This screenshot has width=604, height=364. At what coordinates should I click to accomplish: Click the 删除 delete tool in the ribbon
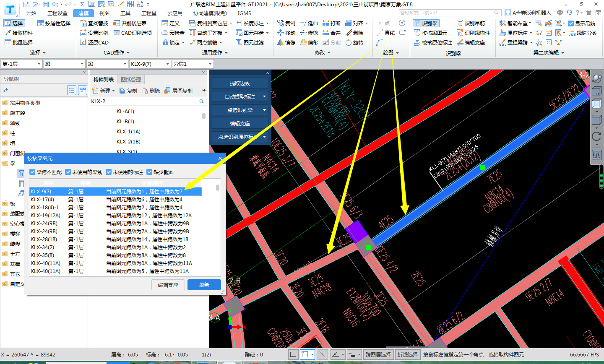coord(354,33)
